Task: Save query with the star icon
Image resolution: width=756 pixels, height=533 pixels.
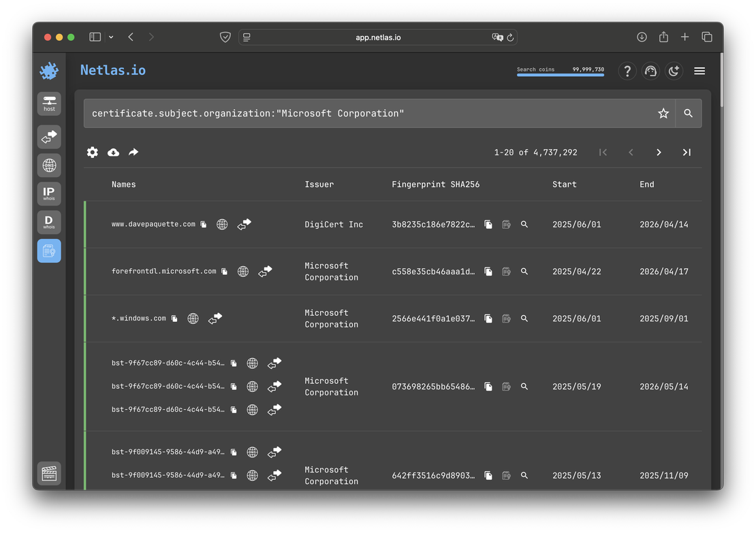Action: (x=663, y=114)
